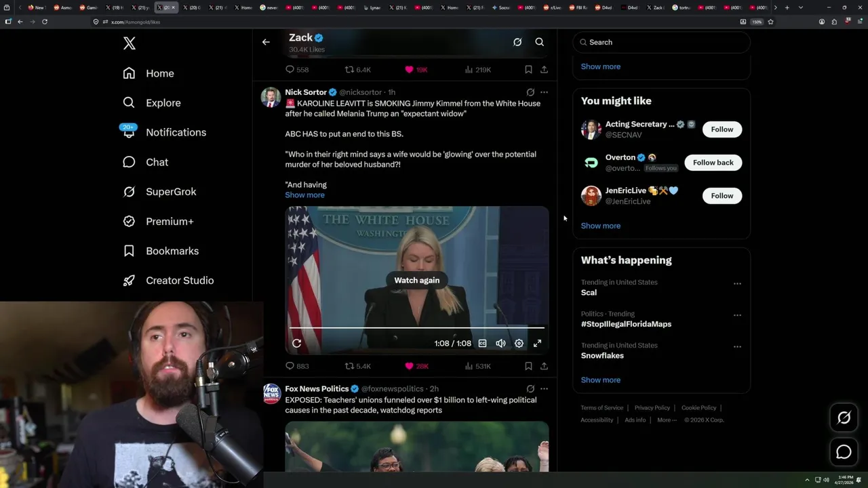Image resolution: width=868 pixels, height=488 pixels.
Task: Open more options on Fox News post
Action: click(544, 389)
